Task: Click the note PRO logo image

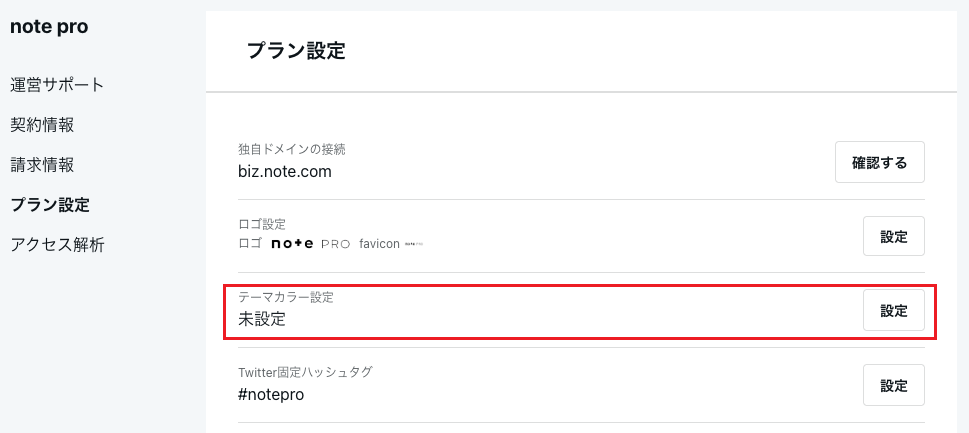Action: 311,243
